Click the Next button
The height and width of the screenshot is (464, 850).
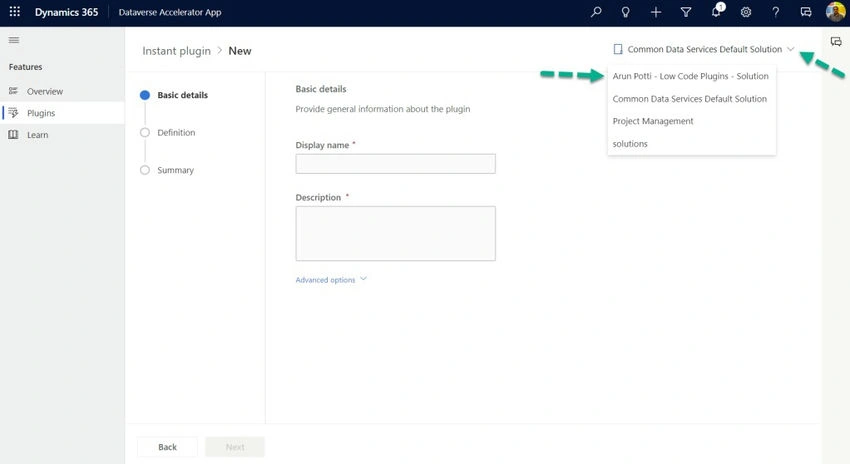(x=235, y=447)
